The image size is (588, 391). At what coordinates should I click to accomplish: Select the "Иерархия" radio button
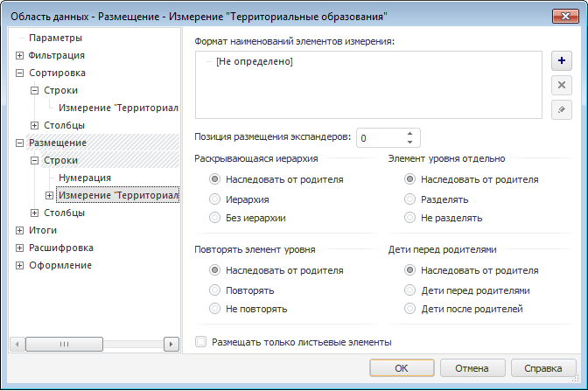click(215, 199)
